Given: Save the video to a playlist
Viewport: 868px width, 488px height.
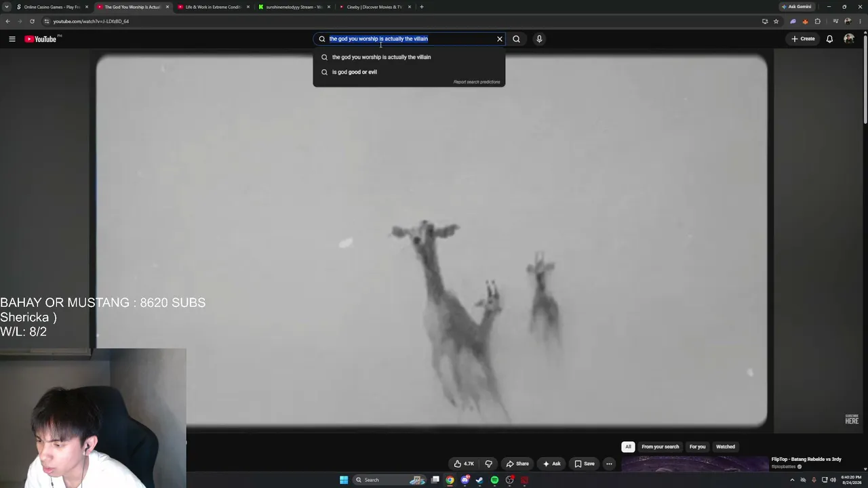Looking at the screenshot, I should pyautogui.click(x=585, y=464).
